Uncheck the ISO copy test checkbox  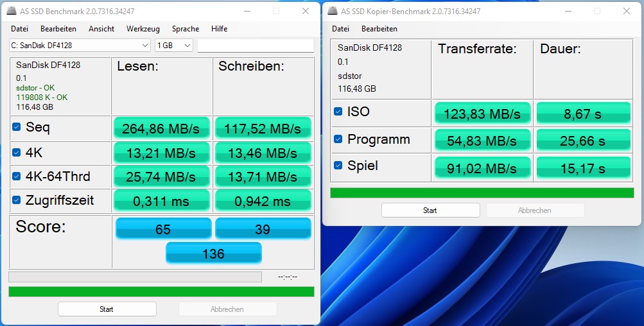coord(338,111)
